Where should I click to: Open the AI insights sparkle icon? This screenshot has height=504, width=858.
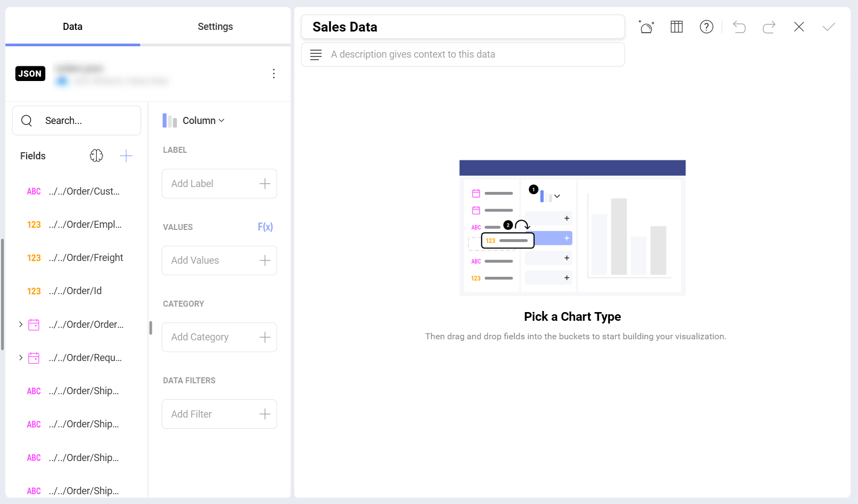(646, 27)
